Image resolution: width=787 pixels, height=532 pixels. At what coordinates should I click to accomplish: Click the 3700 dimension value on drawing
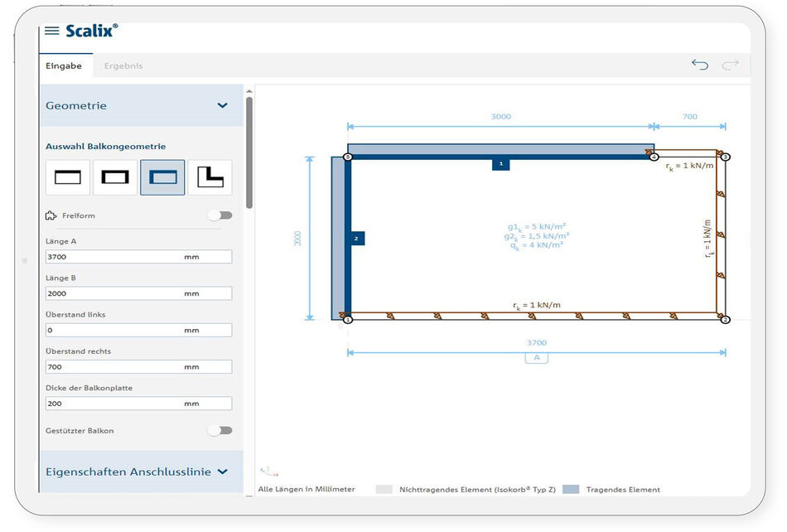(x=536, y=343)
